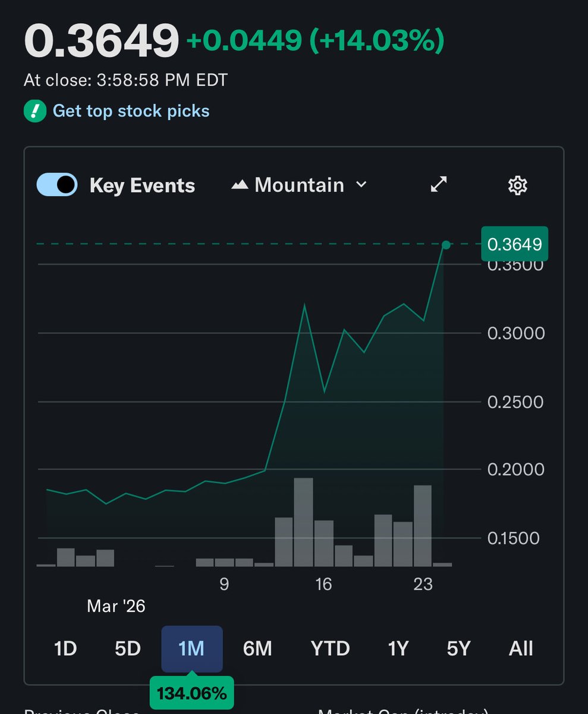Click the 16 date axis label
The height and width of the screenshot is (714, 588).
coord(323,584)
